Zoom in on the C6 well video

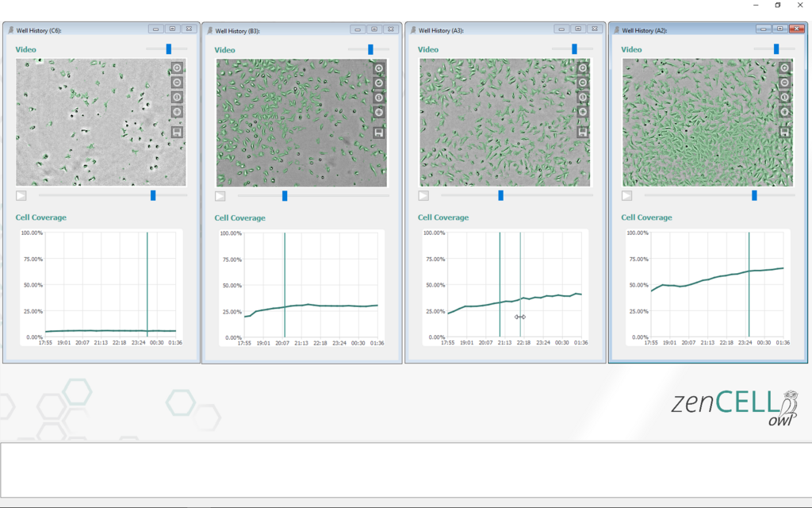tap(177, 68)
